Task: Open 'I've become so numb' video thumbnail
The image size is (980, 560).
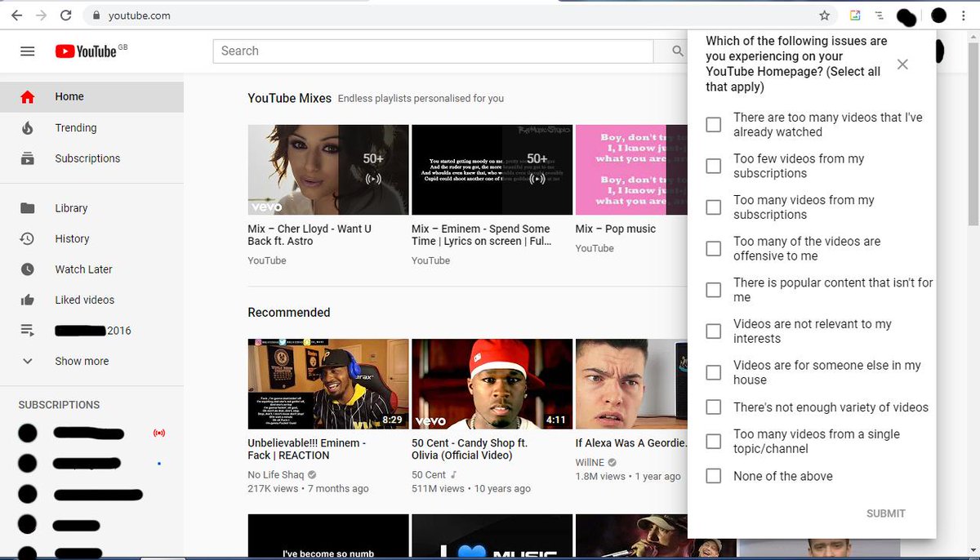Action: (x=328, y=537)
